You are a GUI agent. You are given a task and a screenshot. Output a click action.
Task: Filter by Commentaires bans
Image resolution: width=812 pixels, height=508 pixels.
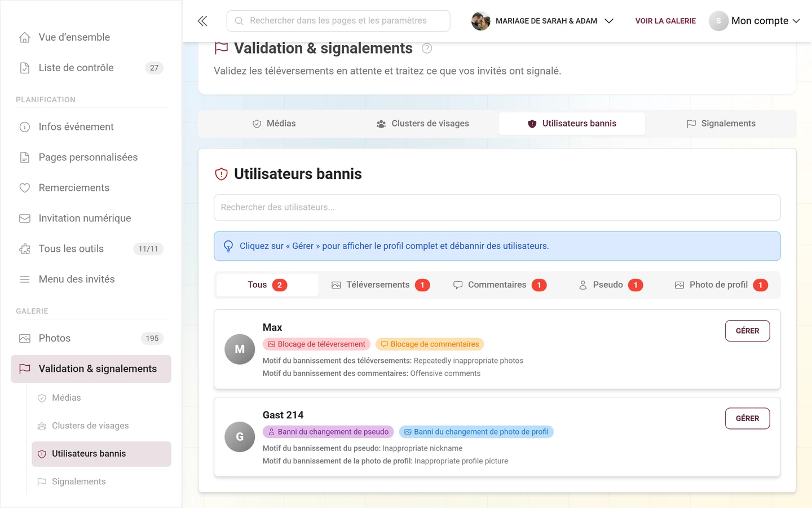pos(500,285)
